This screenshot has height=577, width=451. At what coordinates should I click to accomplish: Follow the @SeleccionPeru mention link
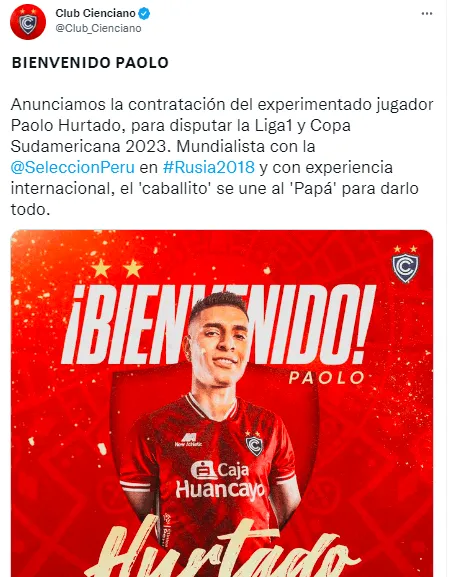[x=73, y=167]
